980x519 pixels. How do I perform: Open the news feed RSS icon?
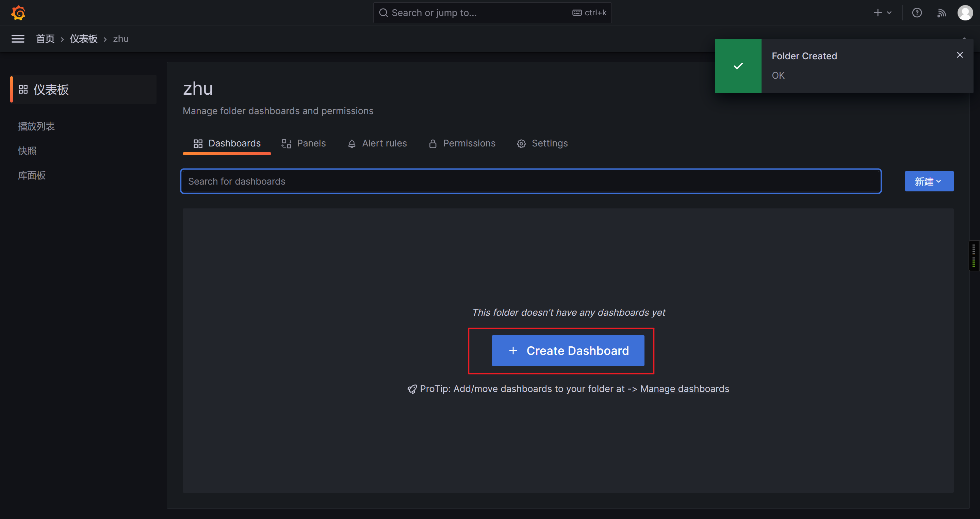(941, 13)
